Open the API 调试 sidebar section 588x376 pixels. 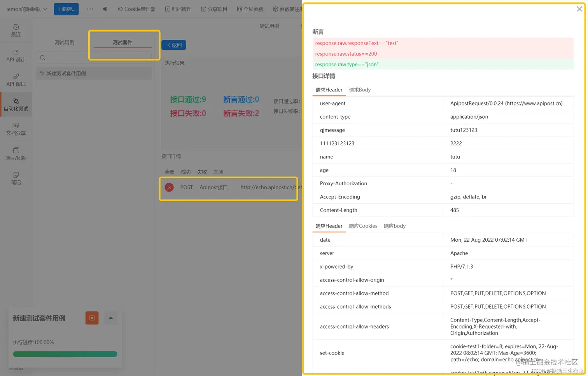[x=16, y=80]
